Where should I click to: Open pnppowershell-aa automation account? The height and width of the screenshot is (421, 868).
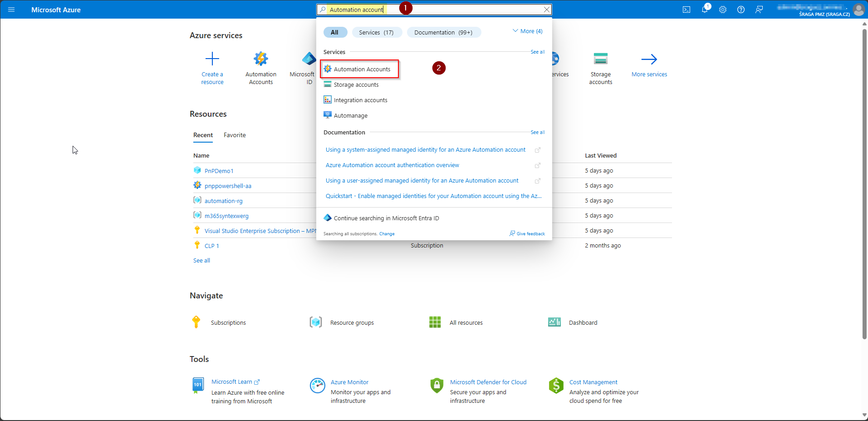click(x=228, y=186)
